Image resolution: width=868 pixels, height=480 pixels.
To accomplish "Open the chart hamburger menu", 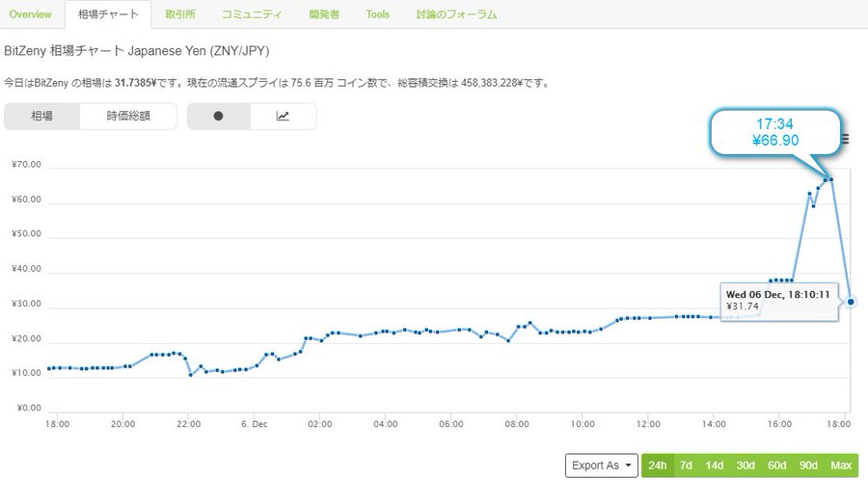I will (x=845, y=139).
